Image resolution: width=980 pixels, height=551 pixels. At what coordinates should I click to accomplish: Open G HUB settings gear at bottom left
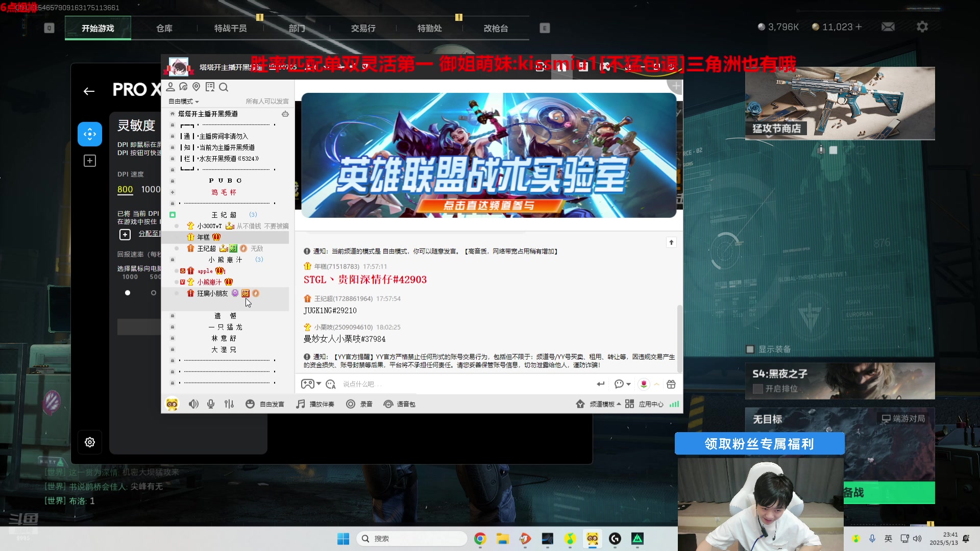90,442
